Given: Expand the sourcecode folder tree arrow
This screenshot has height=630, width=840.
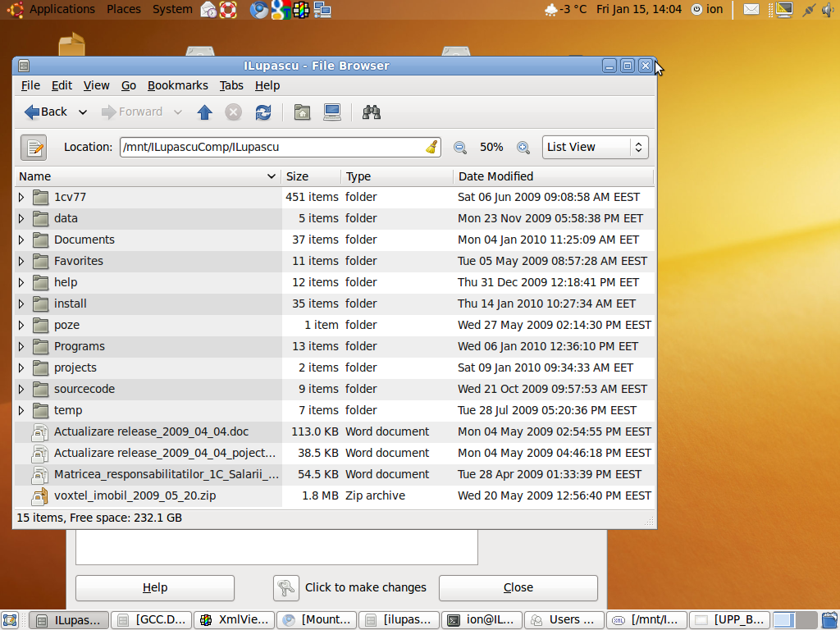Looking at the screenshot, I should (21, 389).
